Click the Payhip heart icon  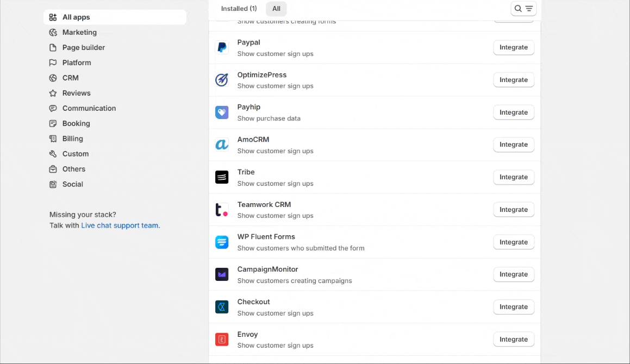[222, 112]
